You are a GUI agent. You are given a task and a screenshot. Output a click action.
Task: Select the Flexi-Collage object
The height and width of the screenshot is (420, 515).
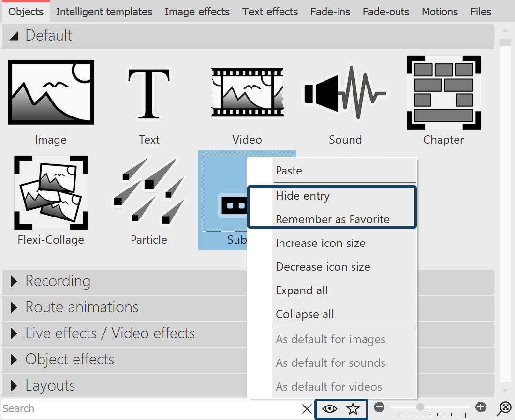(x=51, y=192)
